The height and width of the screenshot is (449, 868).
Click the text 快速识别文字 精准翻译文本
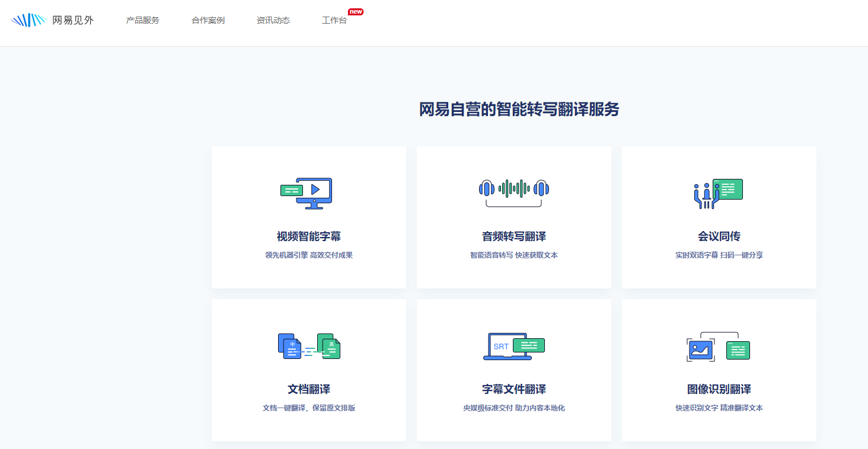point(719,408)
